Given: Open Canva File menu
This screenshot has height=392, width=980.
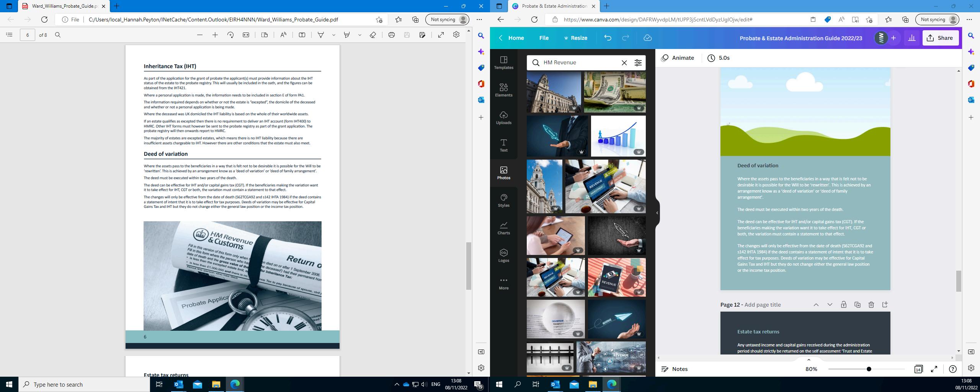Looking at the screenshot, I should tap(544, 38).
